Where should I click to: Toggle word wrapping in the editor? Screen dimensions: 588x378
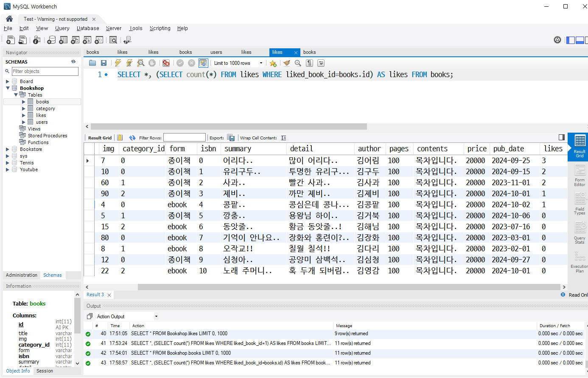coord(321,63)
